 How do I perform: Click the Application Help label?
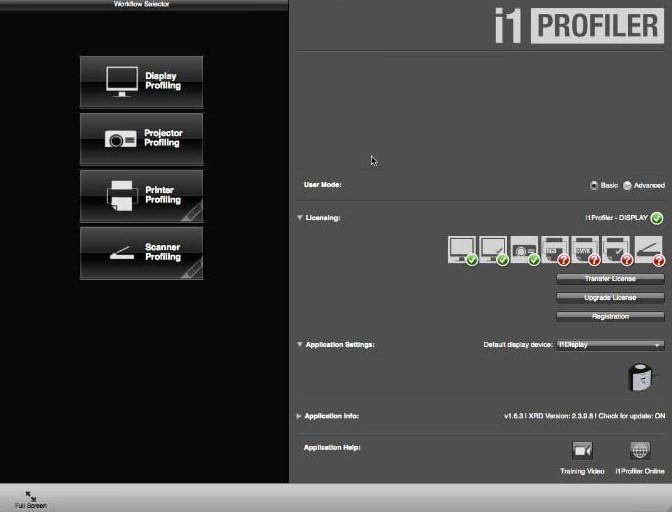coord(332,447)
